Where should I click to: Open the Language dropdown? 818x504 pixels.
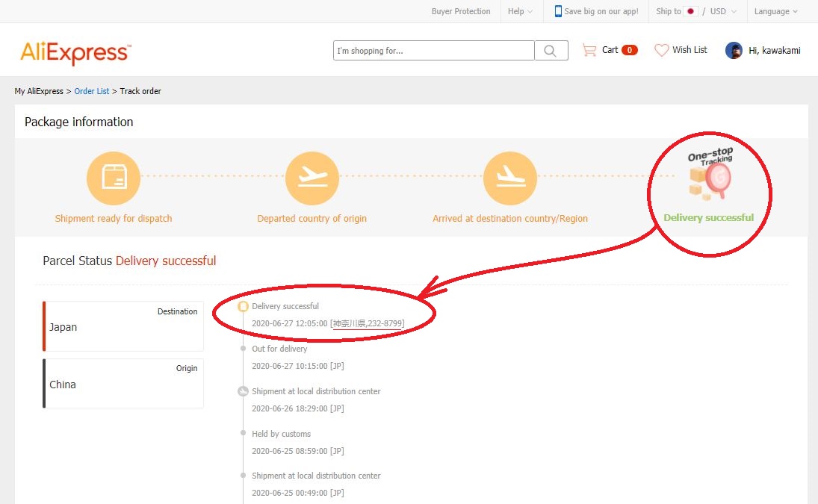pyautogui.click(x=775, y=11)
